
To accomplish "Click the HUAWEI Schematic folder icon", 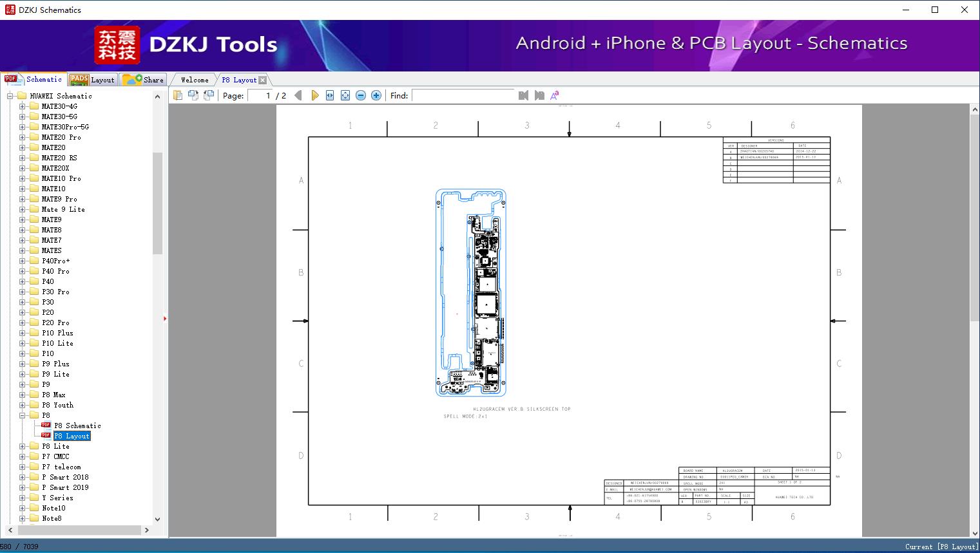I will (22, 96).
